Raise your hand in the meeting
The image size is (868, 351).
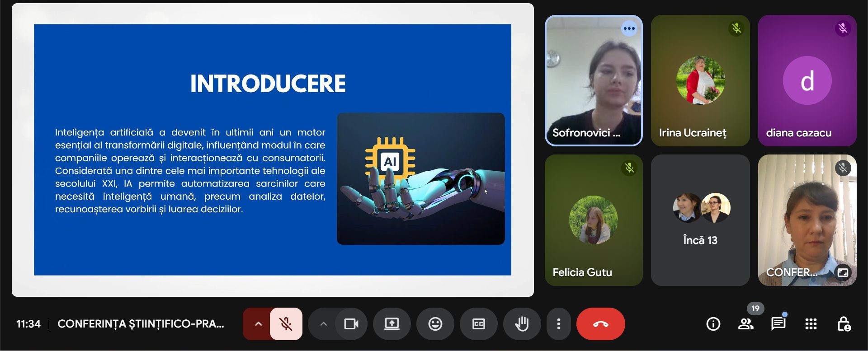pyautogui.click(x=522, y=324)
